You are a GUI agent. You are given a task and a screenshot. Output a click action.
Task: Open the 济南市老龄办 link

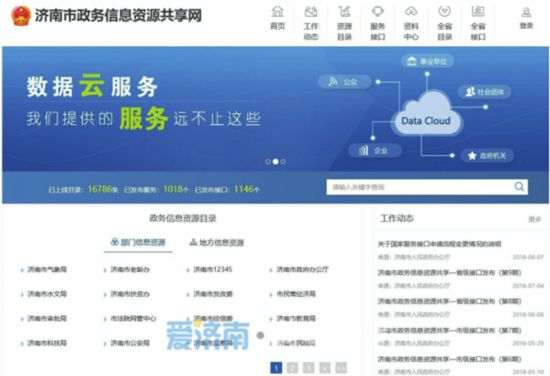(130, 269)
